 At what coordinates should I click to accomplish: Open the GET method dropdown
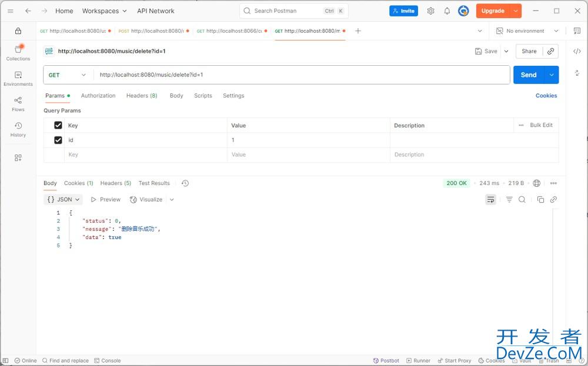pos(68,75)
